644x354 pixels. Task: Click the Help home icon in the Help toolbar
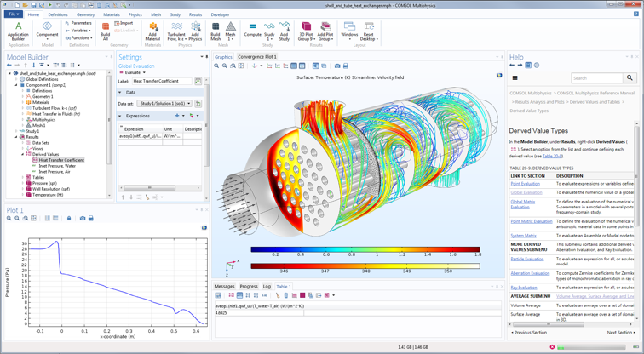(528, 66)
